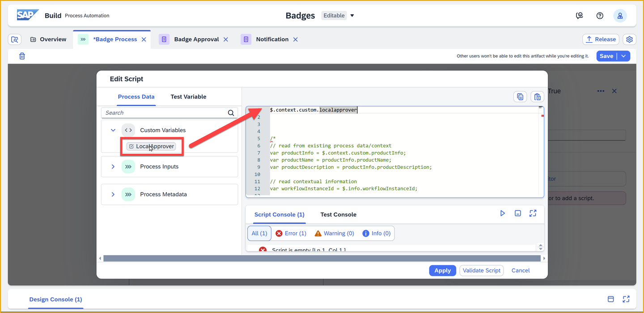Click the 'var workflowInstanceId' code line
The height and width of the screenshot is (313, 644).
click(x=343, y=189)
